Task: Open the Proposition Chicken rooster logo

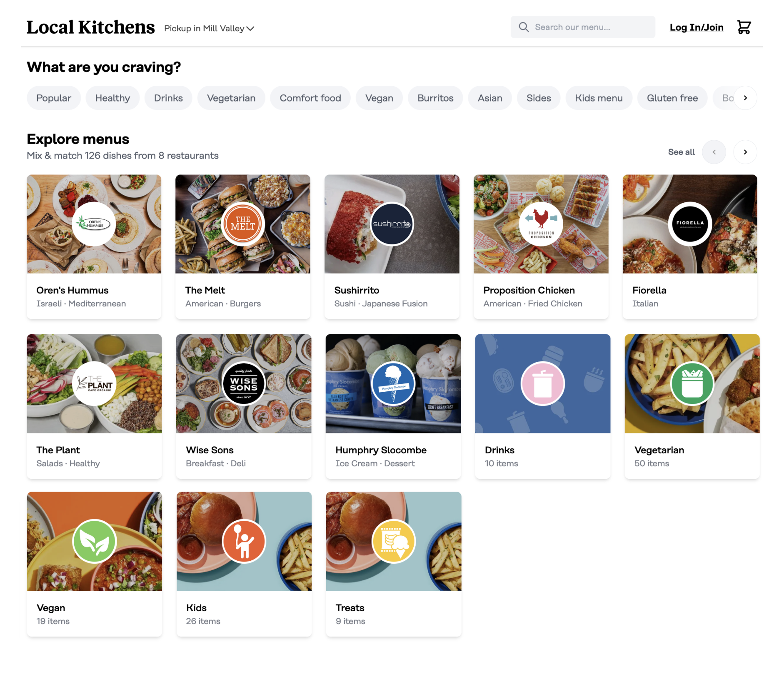Action: 541,224
